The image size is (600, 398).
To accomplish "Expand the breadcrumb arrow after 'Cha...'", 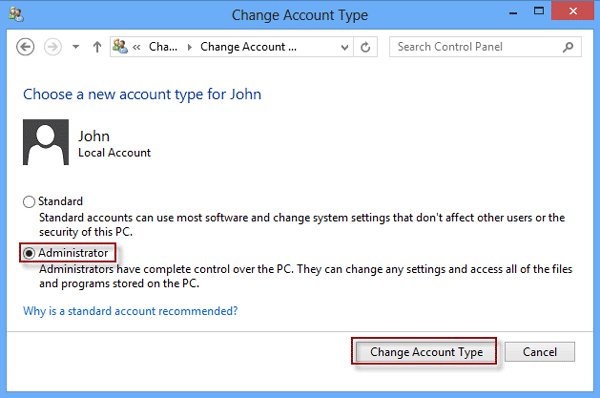I will (x=189, y=47).
